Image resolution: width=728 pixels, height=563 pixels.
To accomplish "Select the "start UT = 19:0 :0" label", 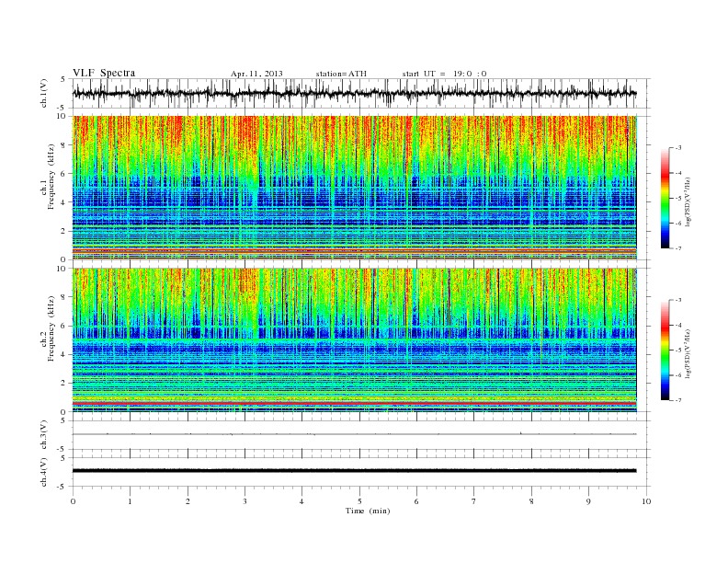I will [444, 74].
